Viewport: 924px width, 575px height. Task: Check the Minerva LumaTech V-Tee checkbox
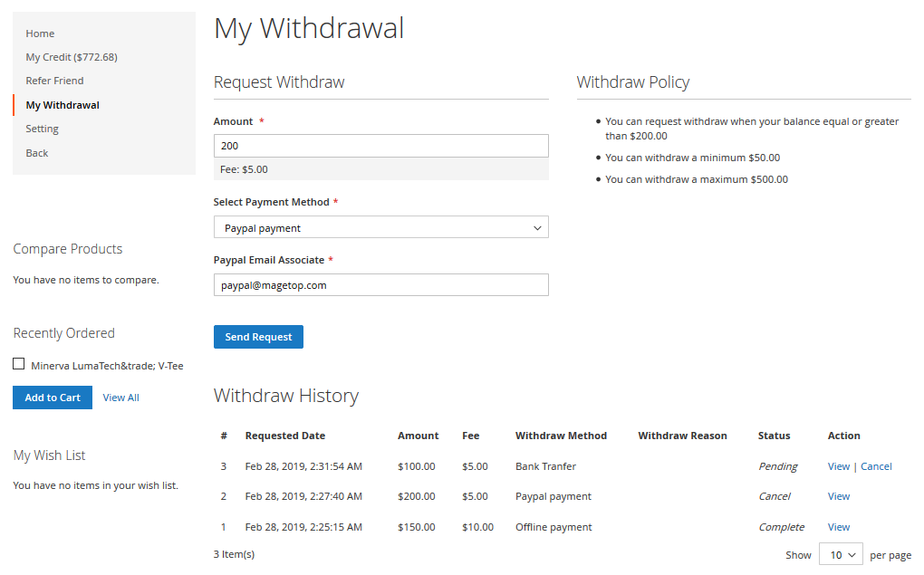19,364
